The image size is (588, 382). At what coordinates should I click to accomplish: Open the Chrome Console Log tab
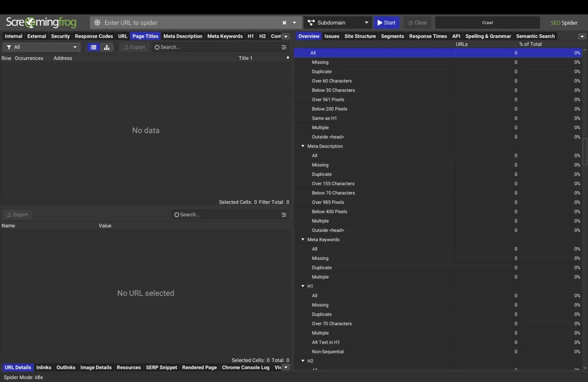point(246,368)
